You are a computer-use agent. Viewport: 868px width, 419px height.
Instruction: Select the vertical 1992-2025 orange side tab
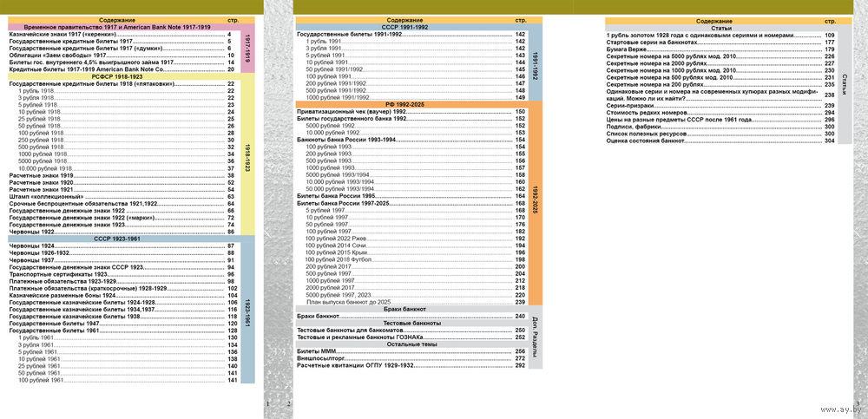coord(535,202)
